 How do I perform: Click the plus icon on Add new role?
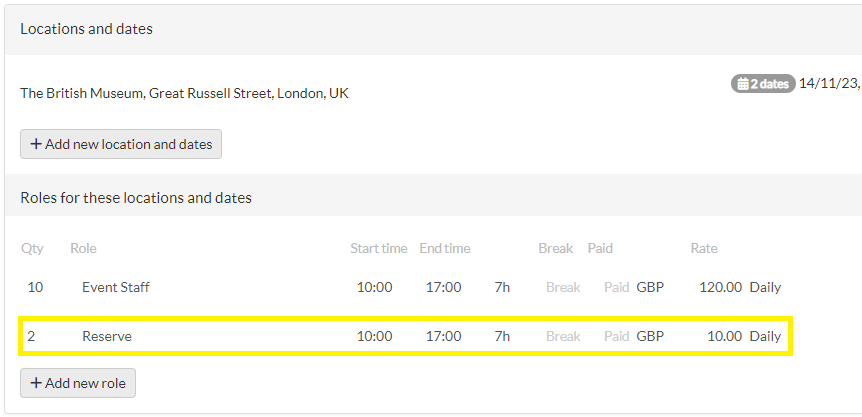tap(36, 383)
